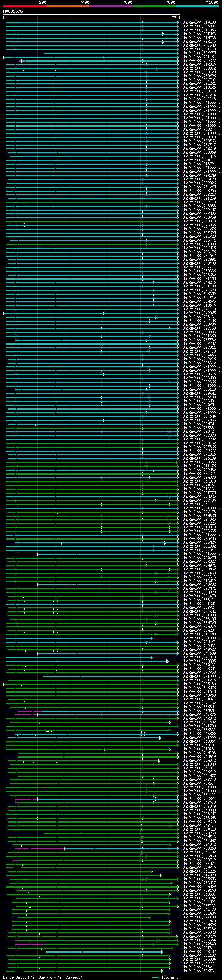The height and width of the screenshot is (980, 222).
Task: Open hit UniRef100_Q1WLW3
Action: (x=199, y=23)
